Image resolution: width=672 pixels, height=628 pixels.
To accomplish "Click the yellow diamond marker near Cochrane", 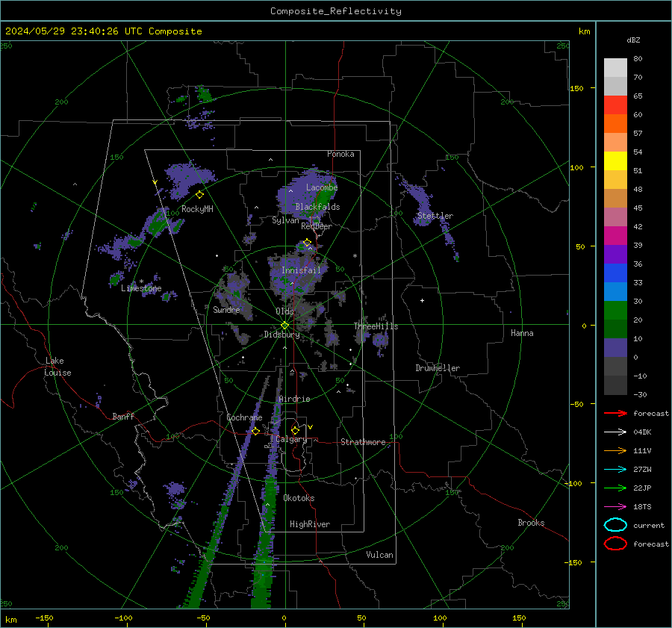I will point(256,431).
